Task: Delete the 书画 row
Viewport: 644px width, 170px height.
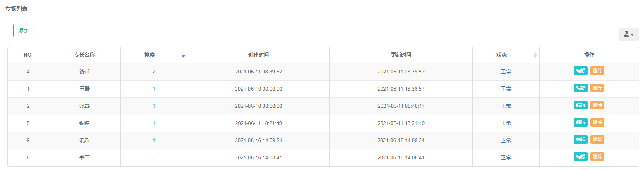Action: tap(597, 157)
